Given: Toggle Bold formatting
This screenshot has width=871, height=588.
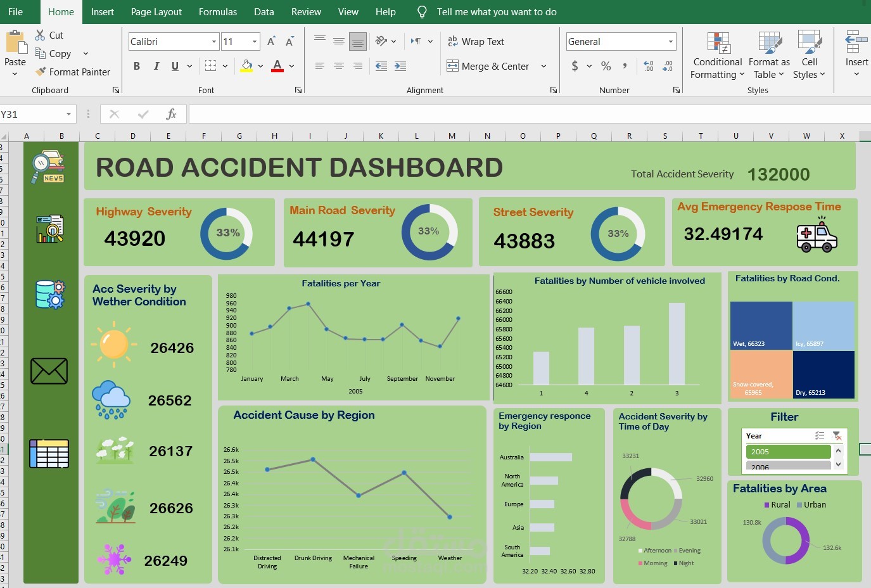Looking at the screenshot, I should pos(137,66).
